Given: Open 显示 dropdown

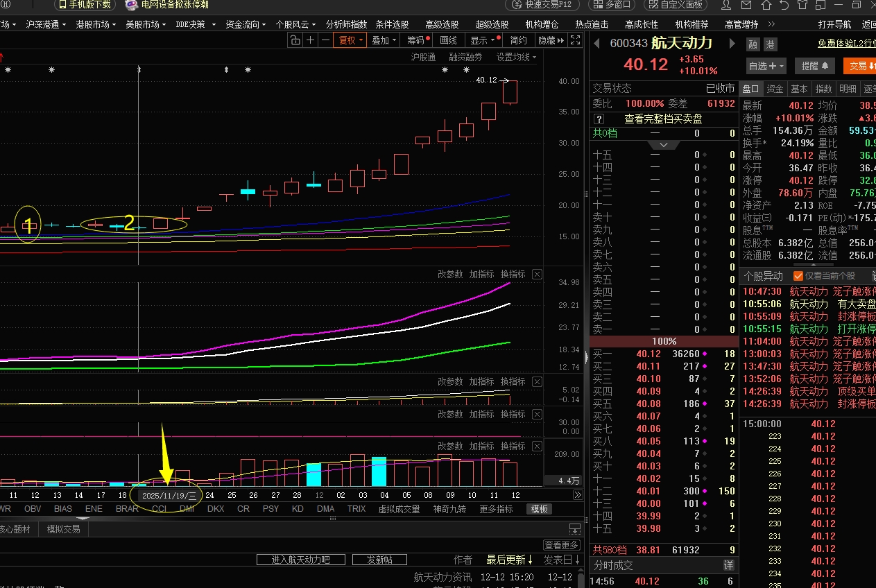Looking at the screenshot, I should coord(483,40).
